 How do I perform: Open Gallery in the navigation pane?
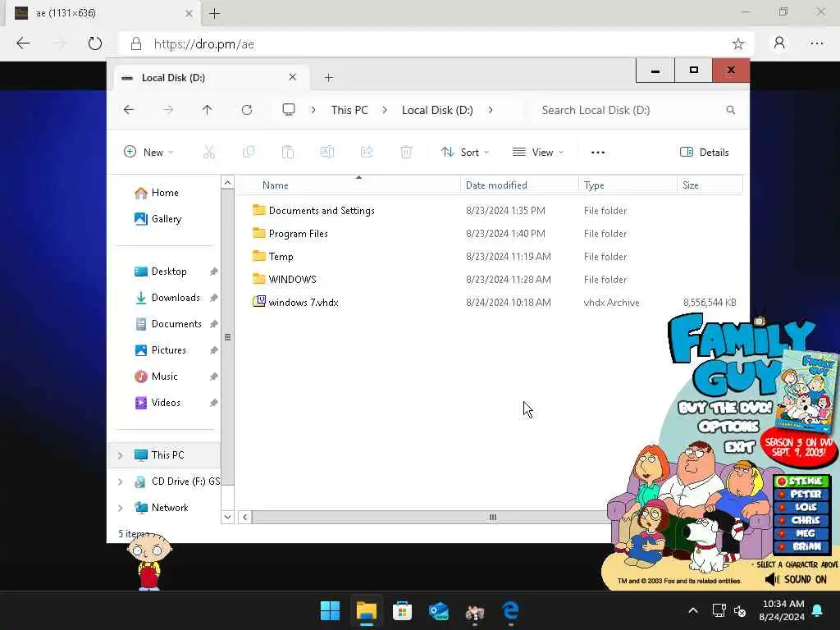(158, 218)
